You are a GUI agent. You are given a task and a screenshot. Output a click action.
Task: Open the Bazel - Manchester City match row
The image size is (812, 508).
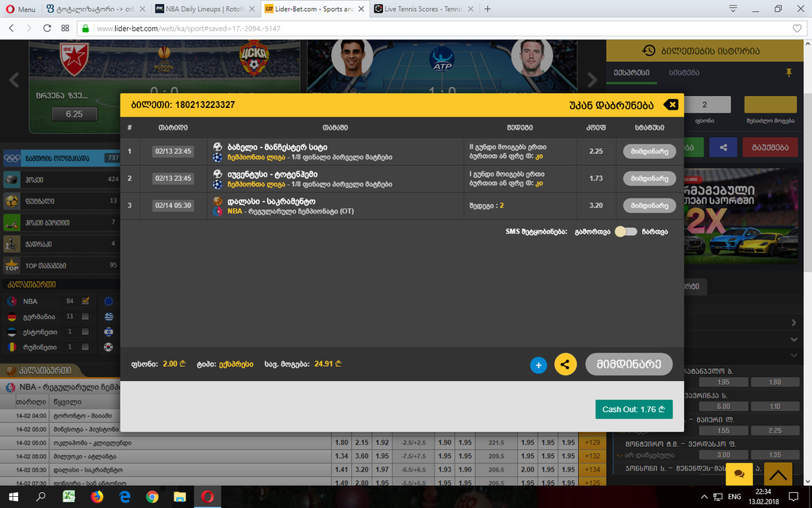[x=402, y=152]
